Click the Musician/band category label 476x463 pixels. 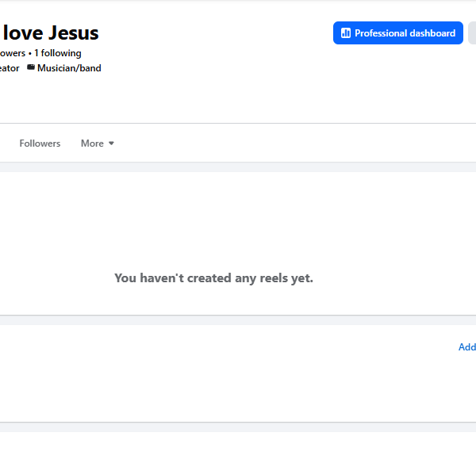(x=69, y=68)
